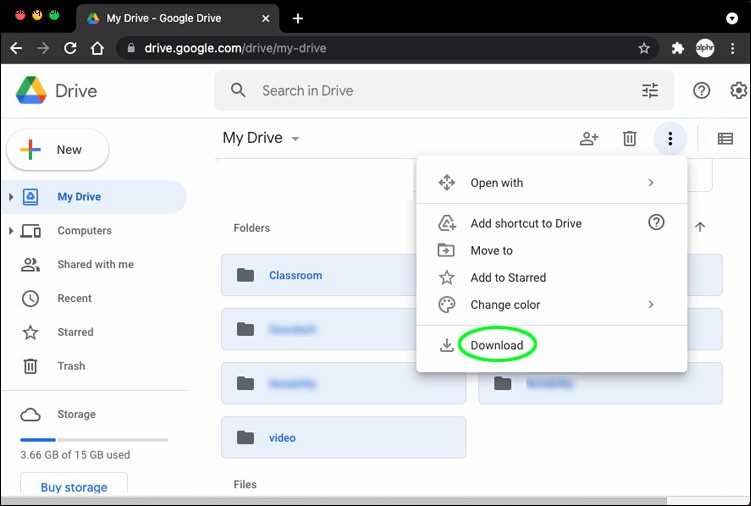Click the alphr profile avatar
751x506 pixels.
(x=705, y=48)
